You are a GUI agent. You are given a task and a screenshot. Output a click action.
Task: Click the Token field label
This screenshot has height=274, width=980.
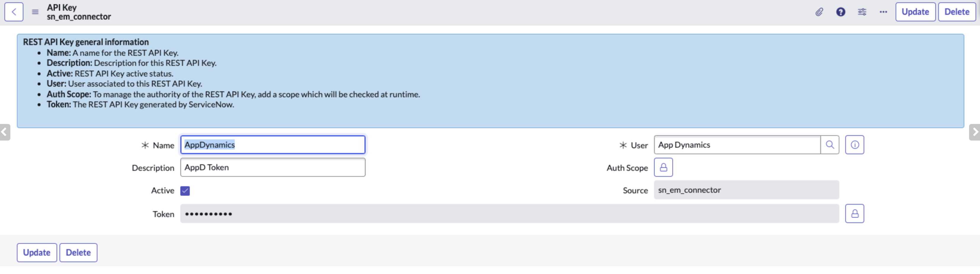click(163, 214)
